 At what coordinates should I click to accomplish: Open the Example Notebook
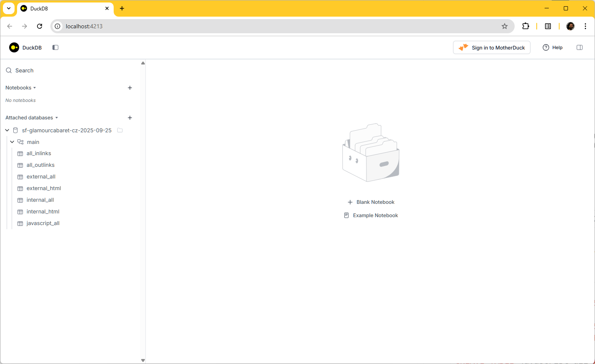[371, 215]
